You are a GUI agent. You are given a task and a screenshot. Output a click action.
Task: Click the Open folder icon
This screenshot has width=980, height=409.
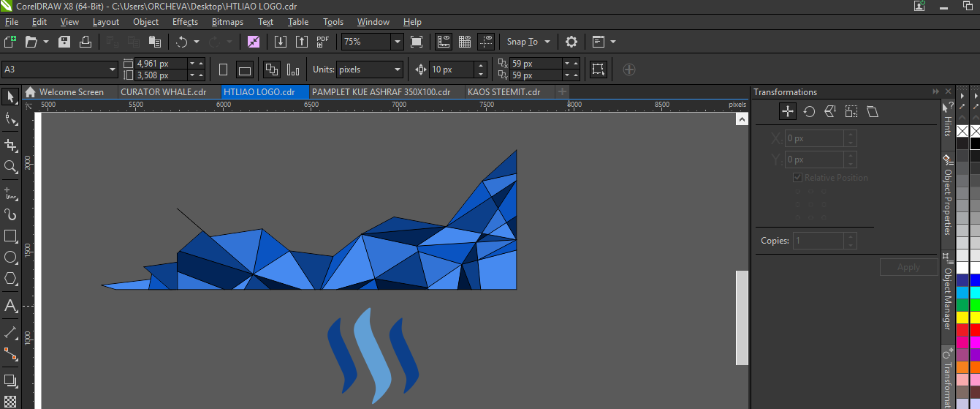[31, 42]
